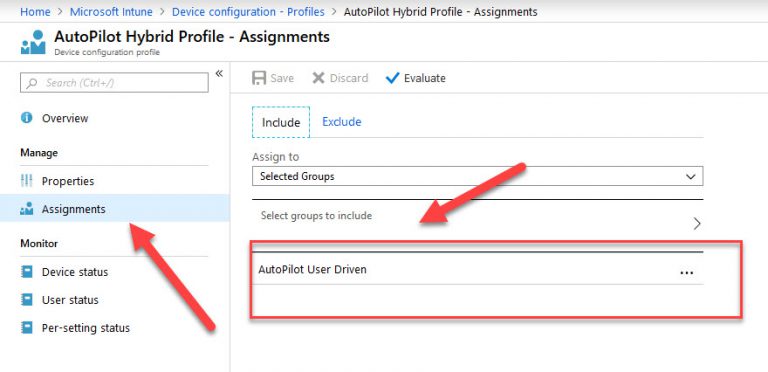Click Device configuration profile subtitle
The image size is (768, 372).
107,52
